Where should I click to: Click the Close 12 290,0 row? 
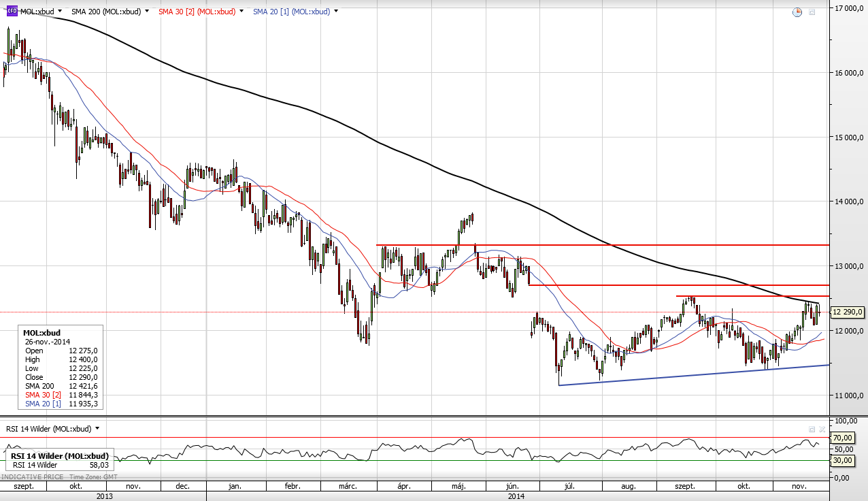61,377
